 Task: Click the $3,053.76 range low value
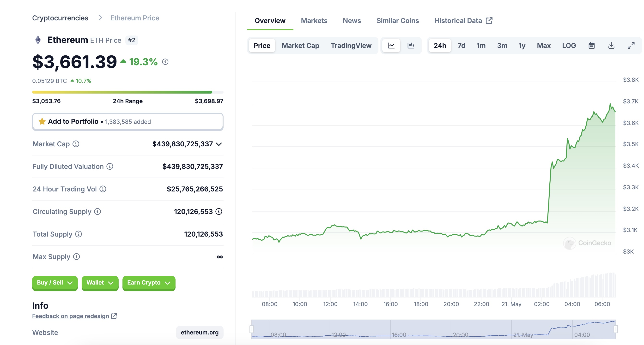click(x=46, y=101)
